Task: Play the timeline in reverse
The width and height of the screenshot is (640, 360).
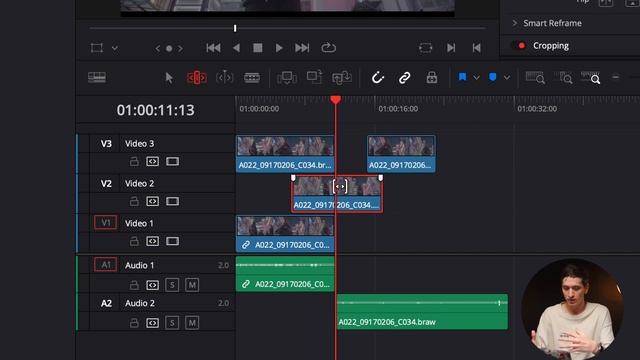Action: pyautogui.click(x=236, y=48)
